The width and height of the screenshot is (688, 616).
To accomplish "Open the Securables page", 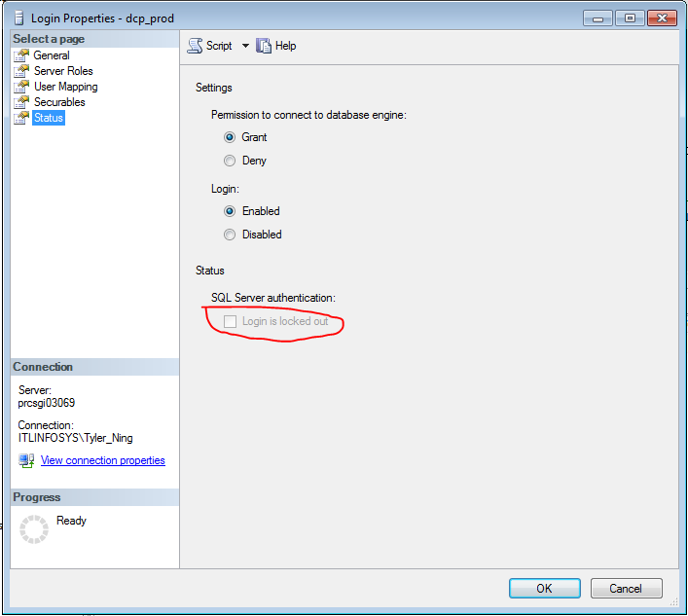I will 59,102.
